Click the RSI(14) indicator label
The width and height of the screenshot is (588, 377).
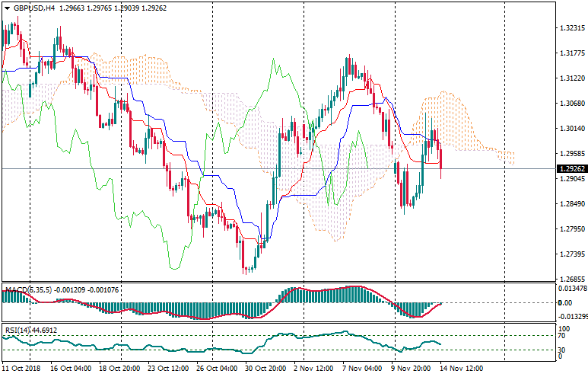(x=21, y=330)
